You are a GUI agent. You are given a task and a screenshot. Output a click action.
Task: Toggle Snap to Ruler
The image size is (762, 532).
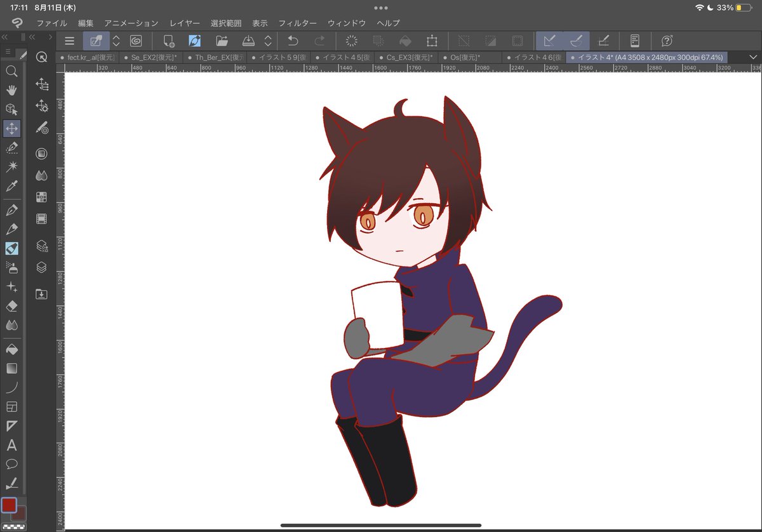click(549, 41)
